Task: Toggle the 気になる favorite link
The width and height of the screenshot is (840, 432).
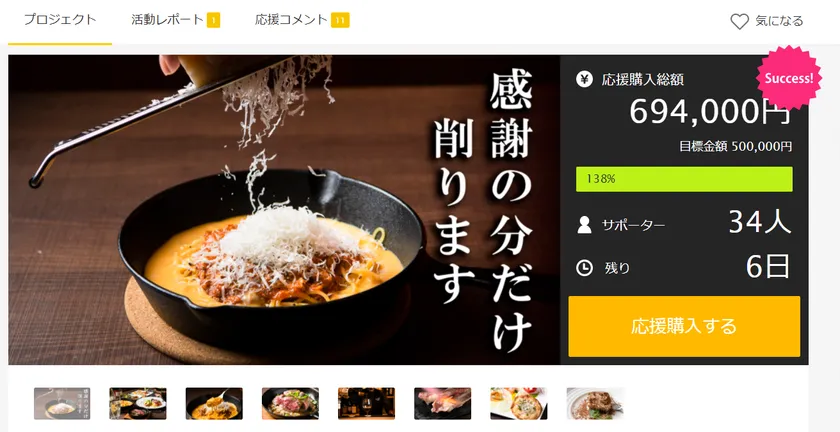Action: pyautogui.click(x=767, y=21)
